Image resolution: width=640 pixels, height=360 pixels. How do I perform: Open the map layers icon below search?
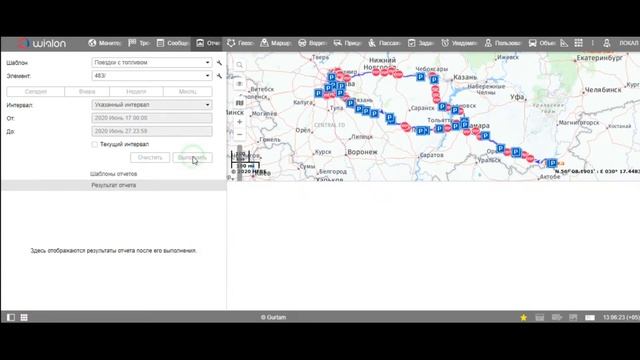click(240, 83)
